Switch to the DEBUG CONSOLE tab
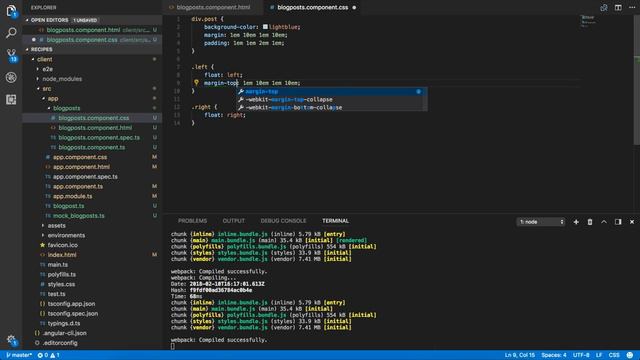640x360 pixels. coord(283,221)
